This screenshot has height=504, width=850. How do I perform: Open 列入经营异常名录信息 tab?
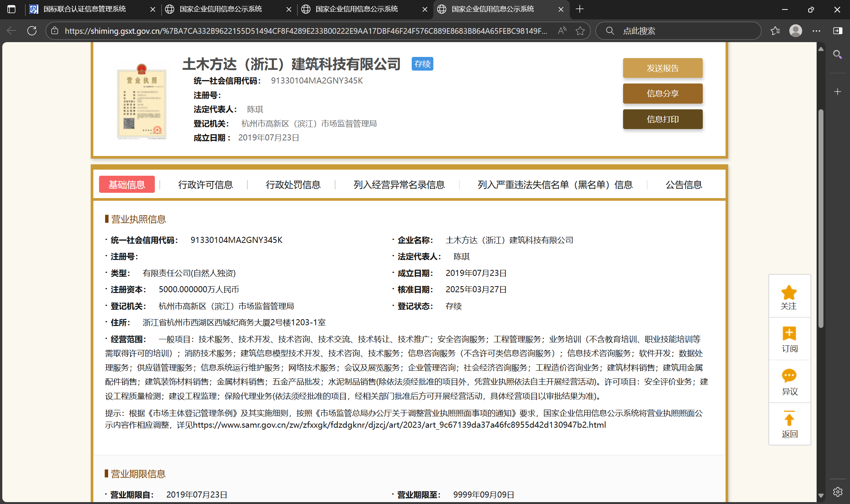pos(399,185)
